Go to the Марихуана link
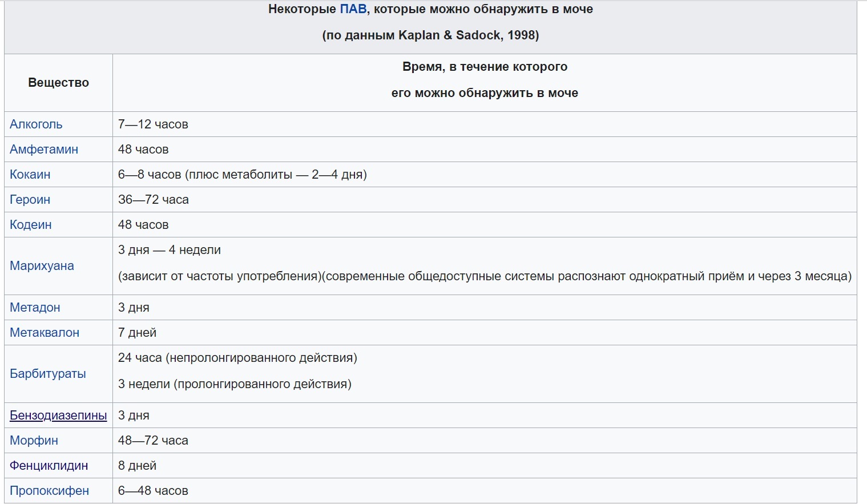This screenshot has width=867, height=504. tap(42, 266)
